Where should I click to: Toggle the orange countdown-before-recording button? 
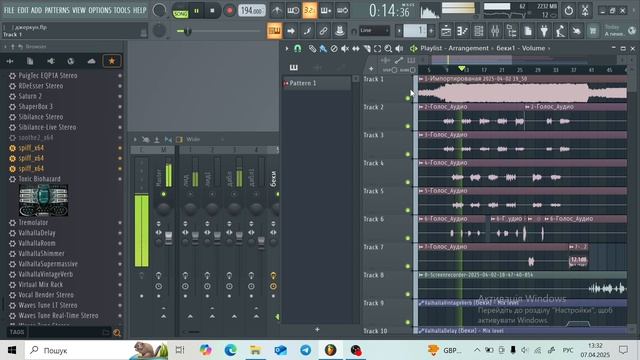coord(310,11)
